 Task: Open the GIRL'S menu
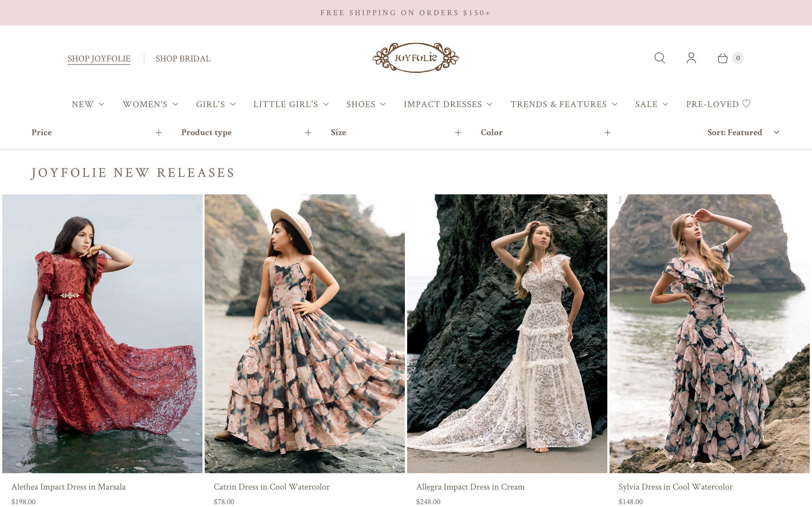pyautogui.click(x=216, y=104)
